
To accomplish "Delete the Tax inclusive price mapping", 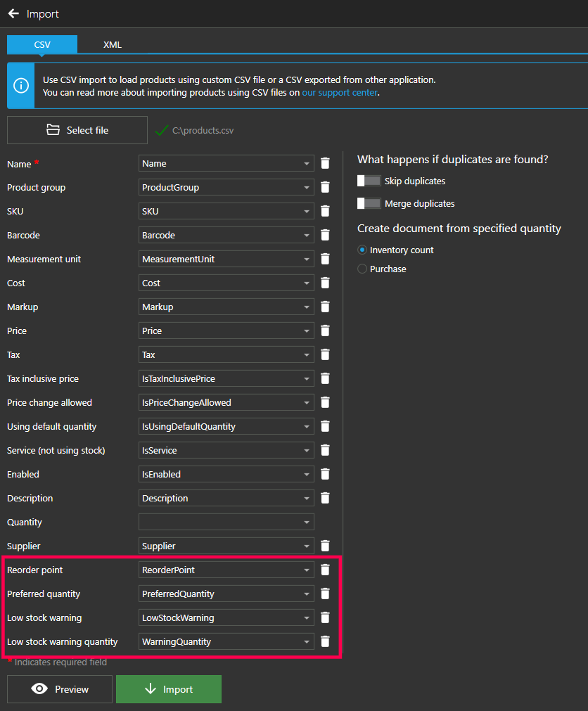I will point(325,378).
